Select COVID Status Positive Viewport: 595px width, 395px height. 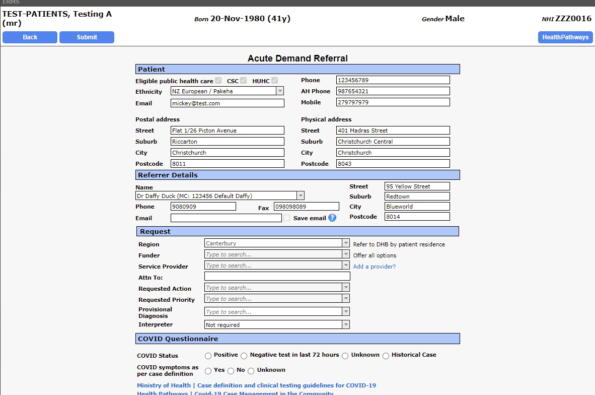coord(208,356)
